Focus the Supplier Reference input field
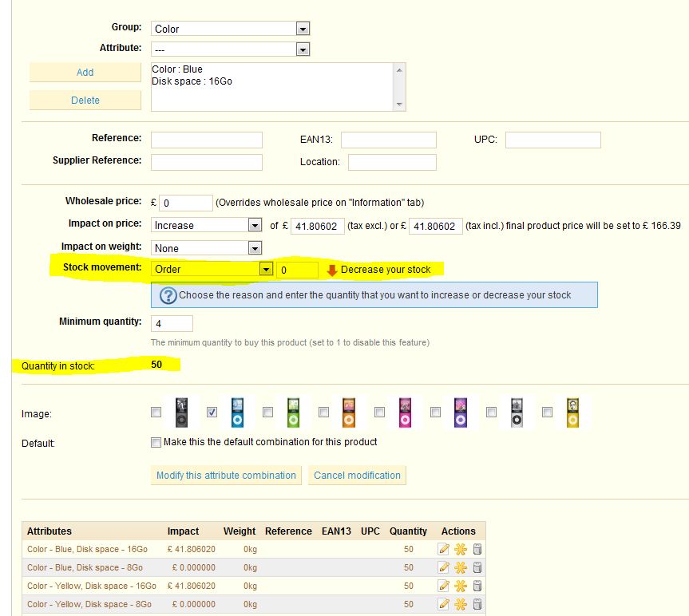This screenshot has height=616, width=689. pos(207,162)
